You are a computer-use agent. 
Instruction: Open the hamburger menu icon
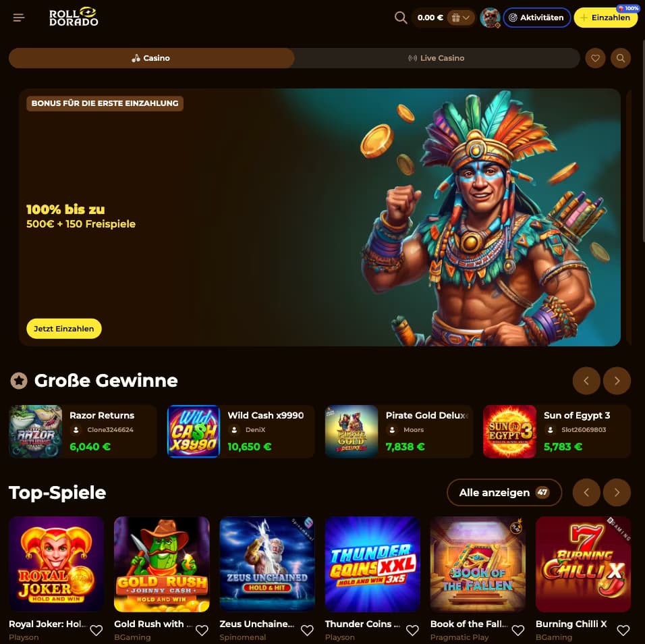18,18
